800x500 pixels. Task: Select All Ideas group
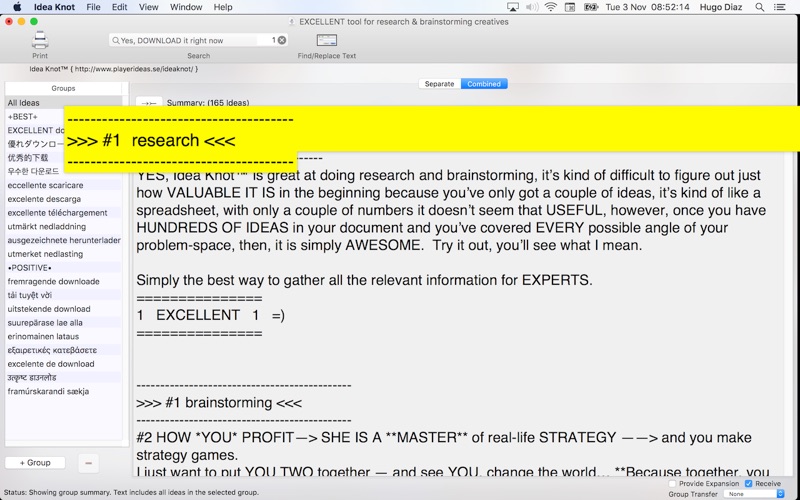[64, 103]
